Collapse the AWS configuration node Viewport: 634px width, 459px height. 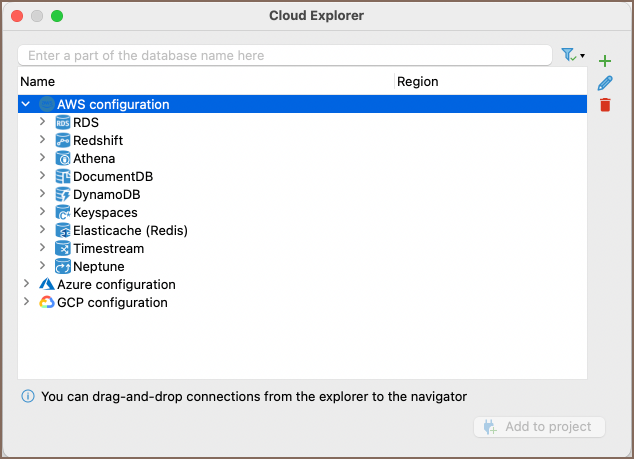(26, 104)
